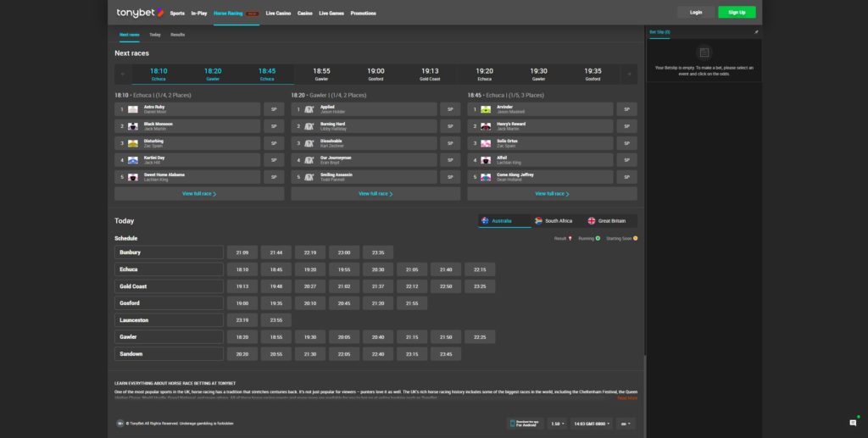
Task: Open the live chat bubble icon
Action: (853, 423)
